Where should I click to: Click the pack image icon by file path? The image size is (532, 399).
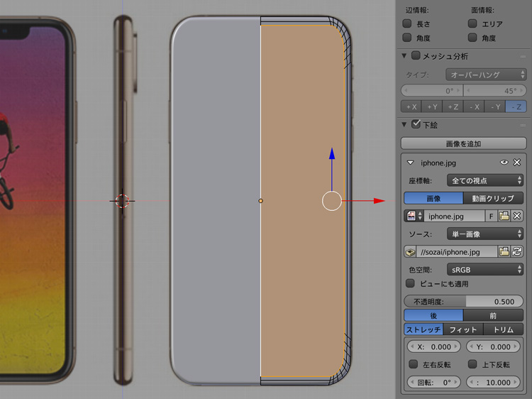tap(410, 251)
